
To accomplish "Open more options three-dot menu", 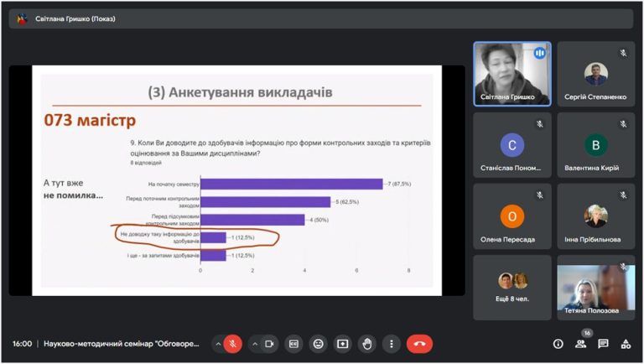I will click(x=392, y=344).
